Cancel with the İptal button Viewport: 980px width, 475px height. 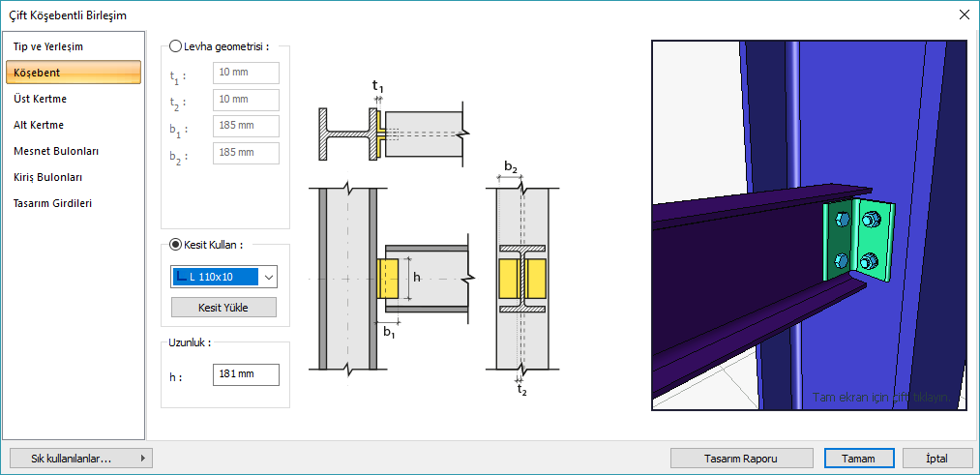(x=937, y=459)
